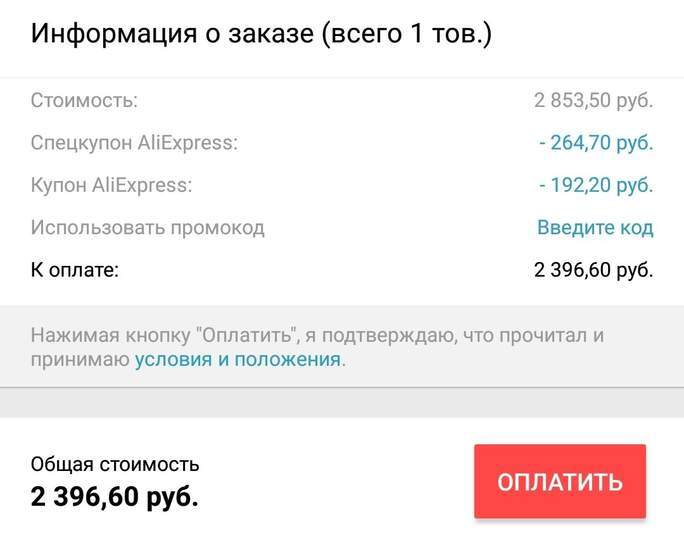Select the Купон AliExpress label
The width and height of the screenshot is (684, 545).
point(111,185)
